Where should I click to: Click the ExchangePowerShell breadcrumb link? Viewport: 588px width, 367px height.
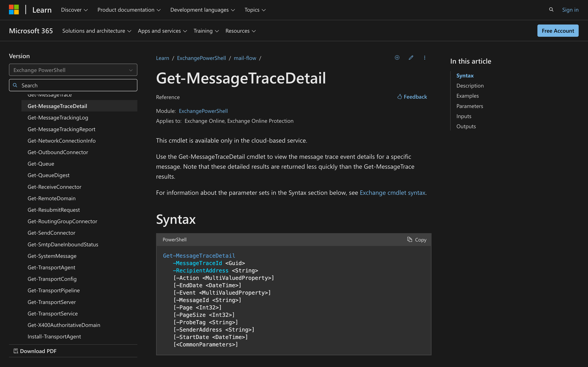[201, 58]
